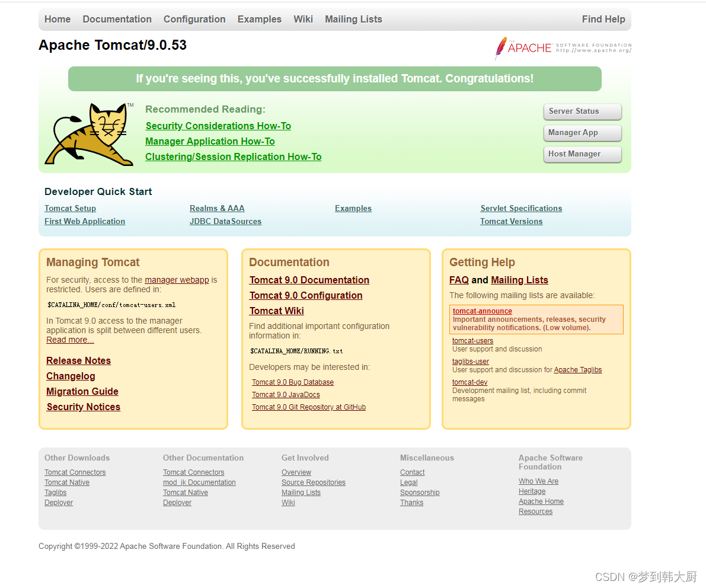The height and width of the screenshot is (588, 706).
Task: Open the Home nav item
Action: tap(57, 20)
